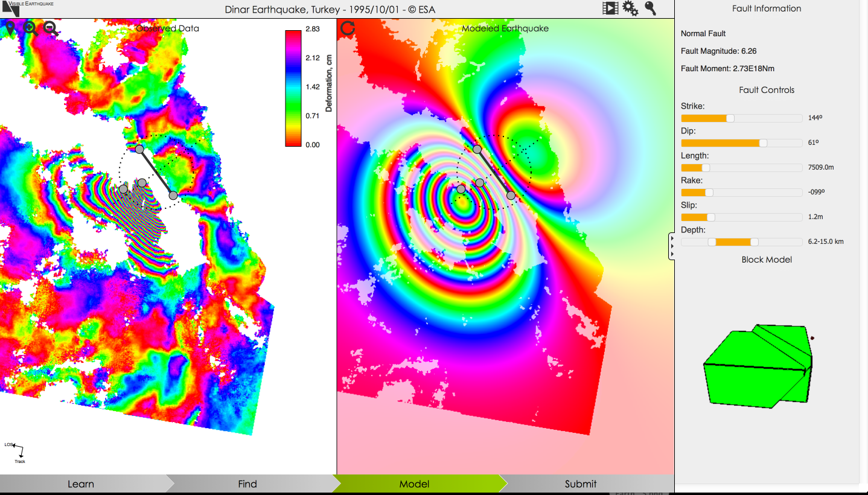Image resolution: width=868 pixels, height=495 pixels.
Task: Click the key icon in the top toolbar
Action: pyautogui.click(x=650, y=9)
